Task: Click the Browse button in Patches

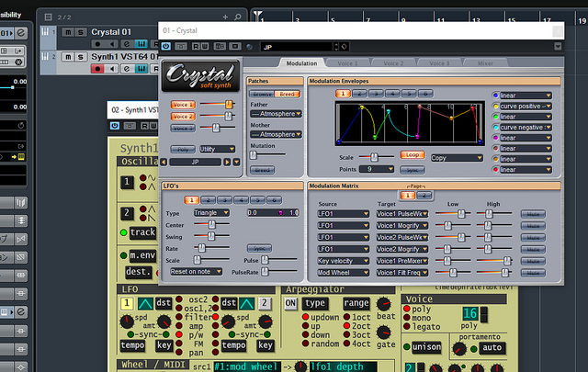Action: click(262, 94)
